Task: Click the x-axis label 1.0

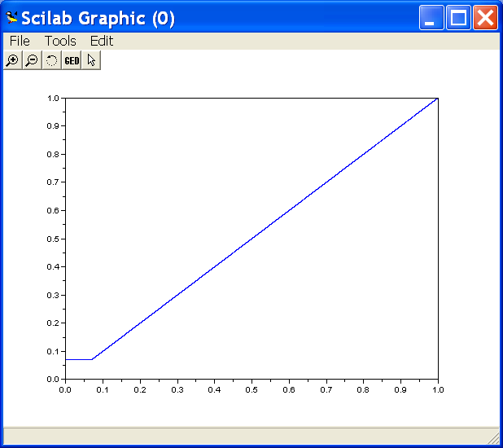Action: click(438, 390)
